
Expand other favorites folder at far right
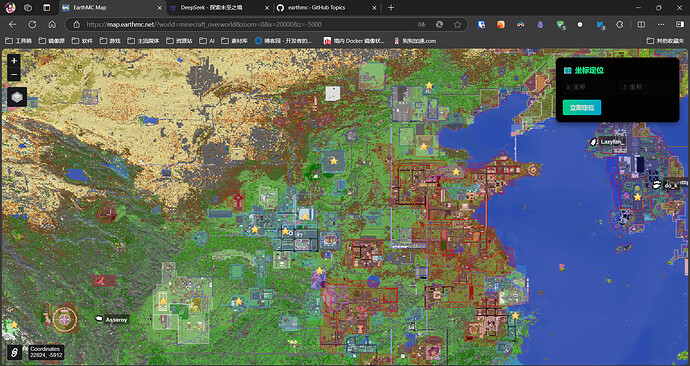[x=666, y=41]
